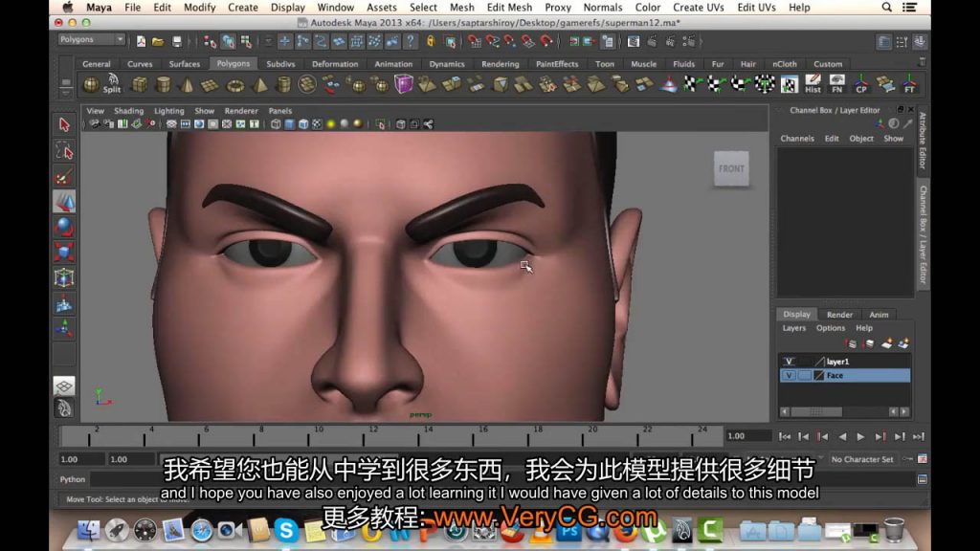Click the New Scene toolbar icon
The width and height of the screenshot is (980, 551).
click(142, 42)
